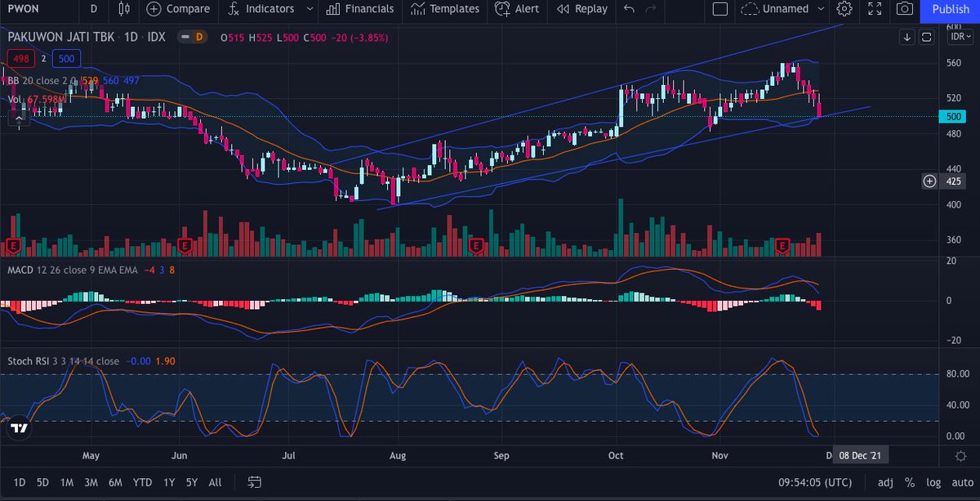This screenshot has height=501, width=980.
Task: Open the indicator Templates menu
Action: [445, 9]
